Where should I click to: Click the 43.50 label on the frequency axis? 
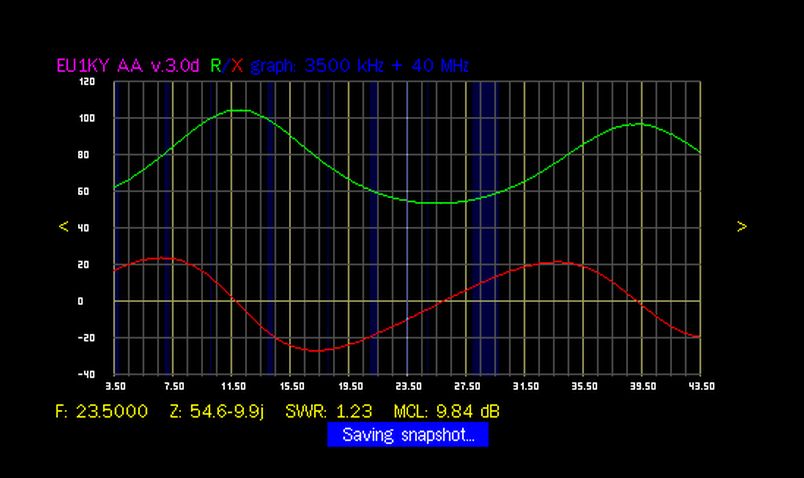[700, 385]
